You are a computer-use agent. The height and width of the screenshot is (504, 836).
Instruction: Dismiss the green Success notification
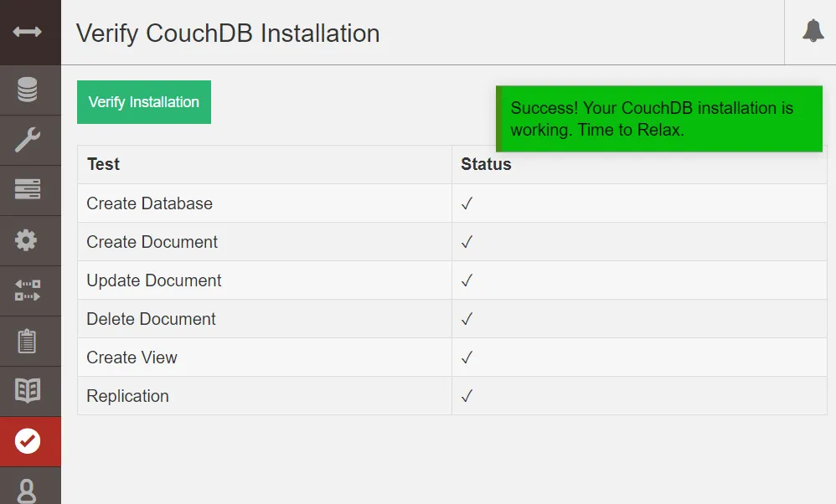click(659, 119)
